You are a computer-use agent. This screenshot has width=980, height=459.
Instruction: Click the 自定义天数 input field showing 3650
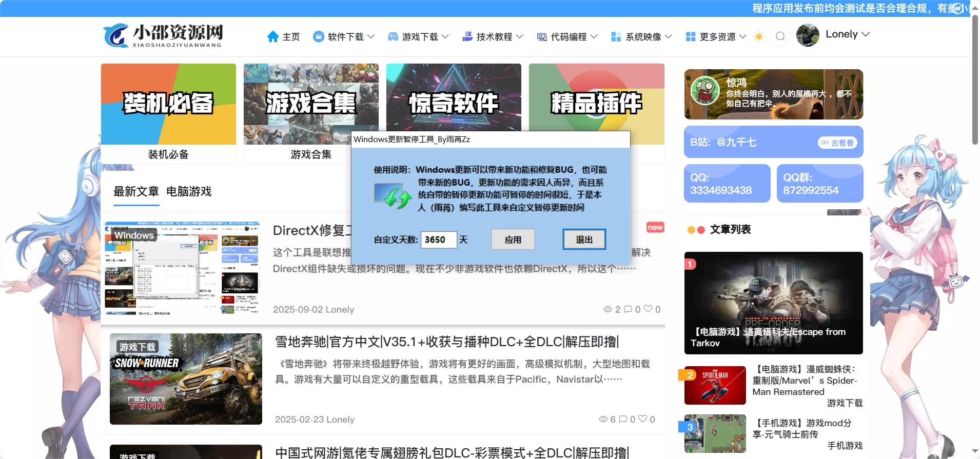pyautogui.click(x=439, y=240)
